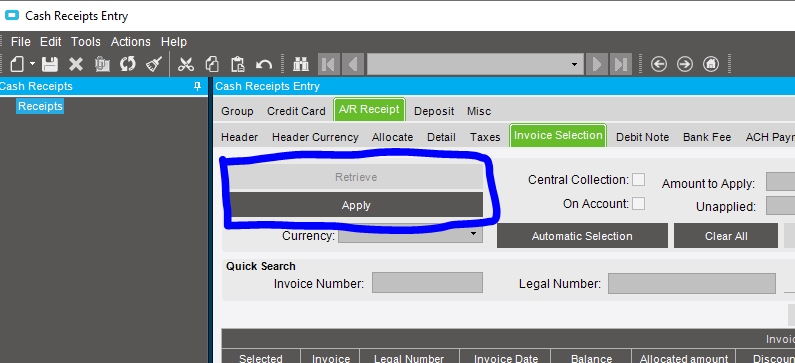This screenshot has width=795, height=363.
Task: Open the Taxes sub-tab
Action: click(485, 137)
